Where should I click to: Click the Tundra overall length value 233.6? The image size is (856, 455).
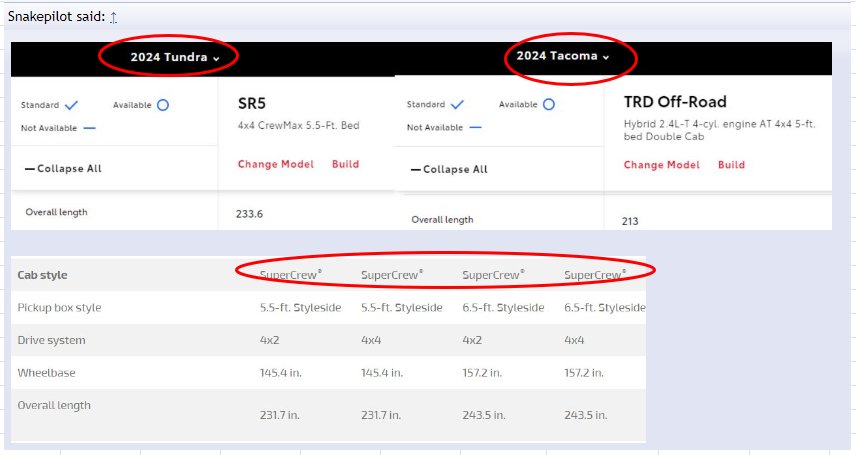coord(249,214)
